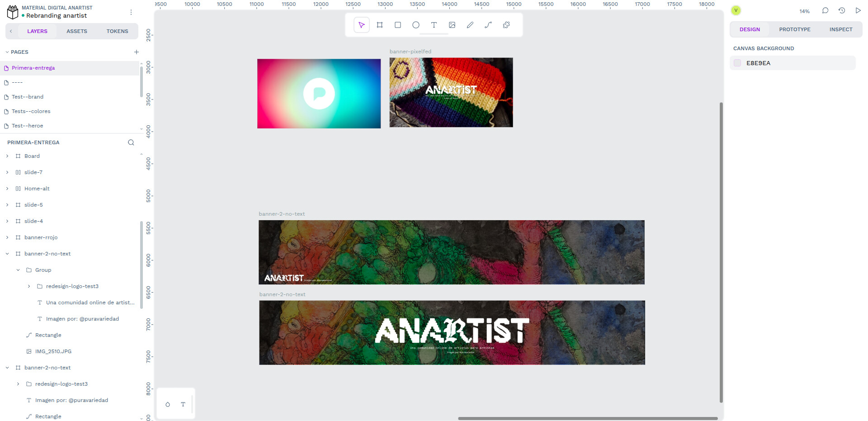Viewport: 868px width, 421px height.
Task: Select the Text tool in top toolbar
Action: pos(434,25)
